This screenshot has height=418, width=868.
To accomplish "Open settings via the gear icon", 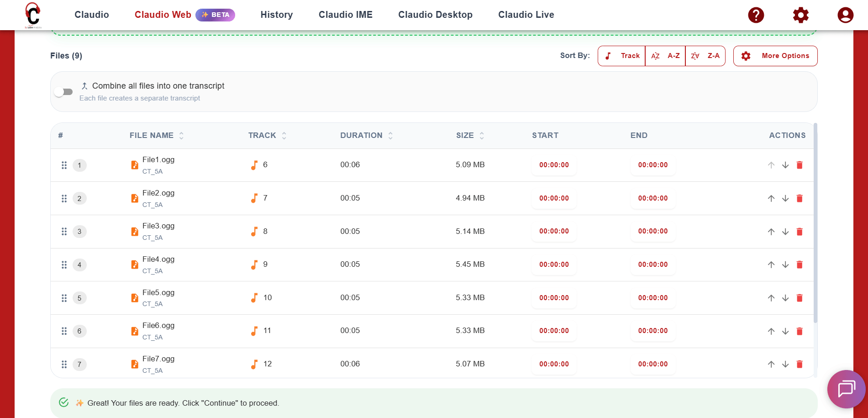I will coord(800,15).
